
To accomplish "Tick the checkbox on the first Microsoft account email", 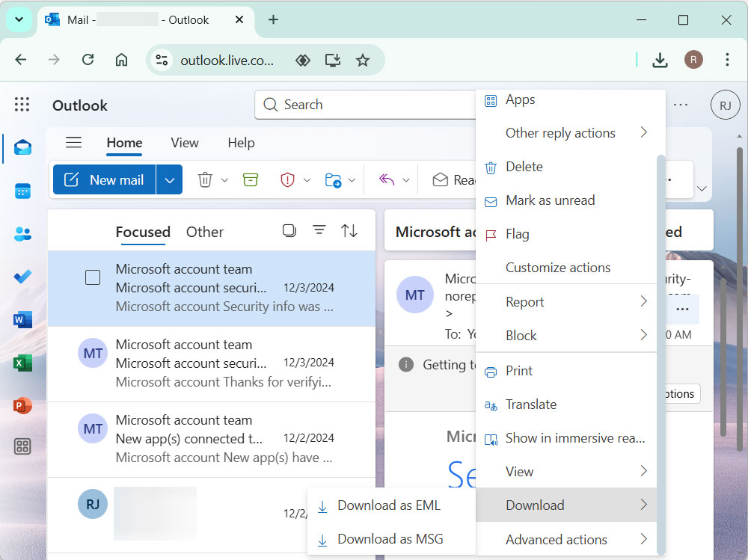I will [92, 277].
